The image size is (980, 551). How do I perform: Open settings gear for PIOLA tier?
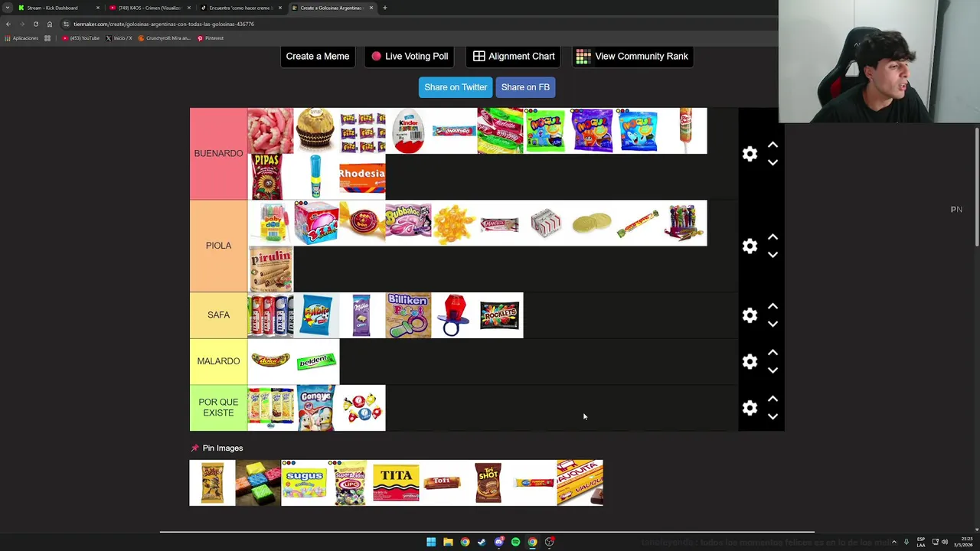(x=750, y=246)
